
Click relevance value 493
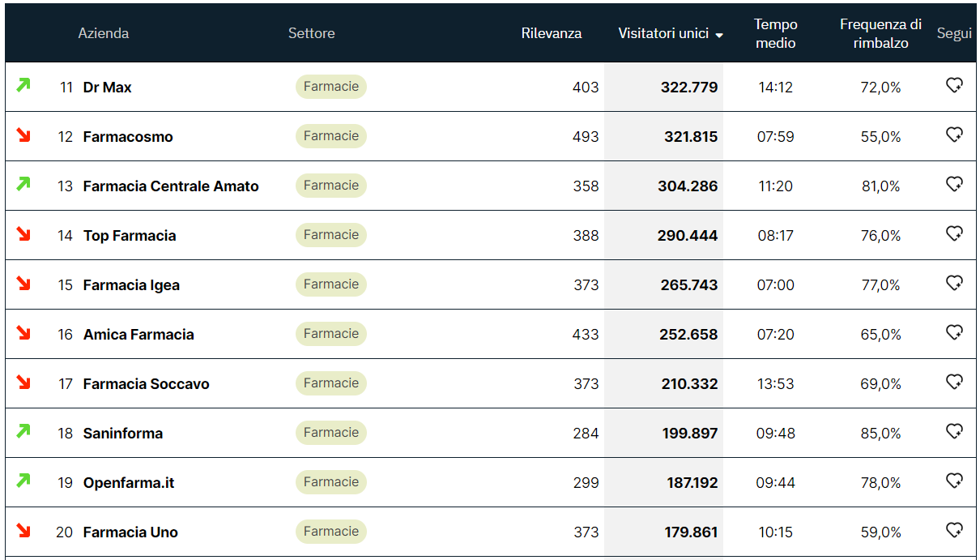coord(586,137)
